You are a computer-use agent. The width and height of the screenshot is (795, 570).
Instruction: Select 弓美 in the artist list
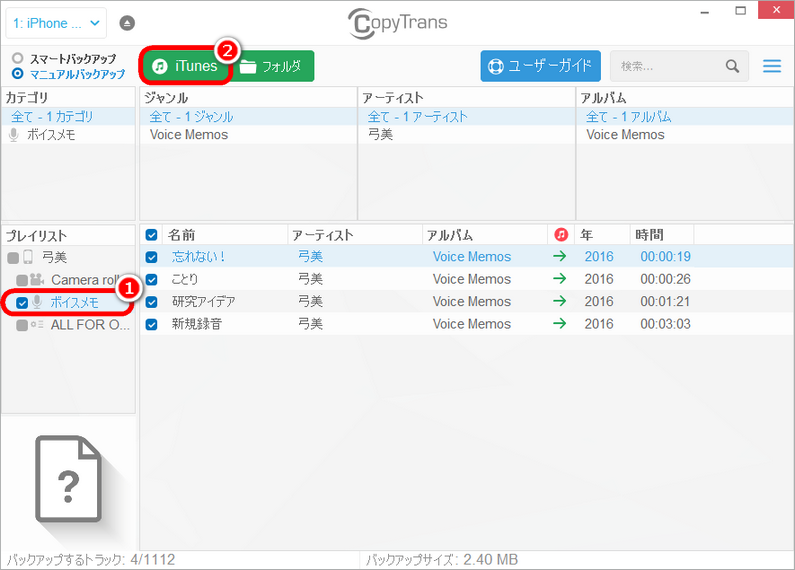tap(466, 135)
